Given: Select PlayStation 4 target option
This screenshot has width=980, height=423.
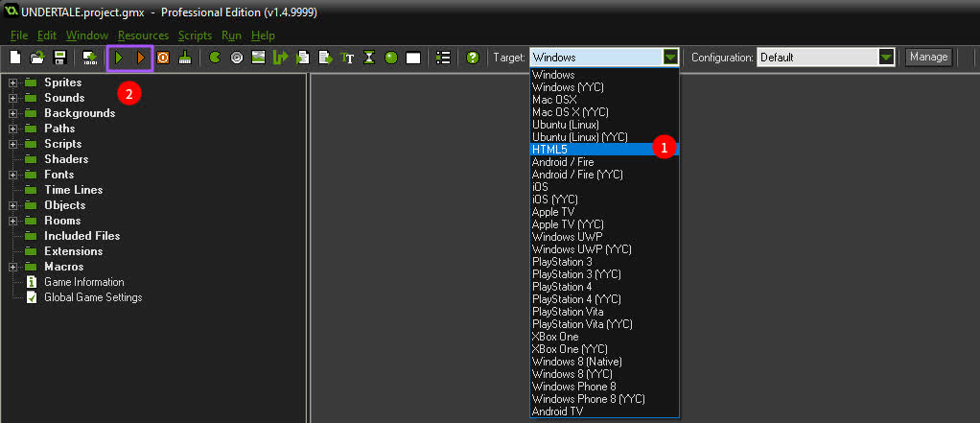Looking at the screenshot, I should coord(604,287).
